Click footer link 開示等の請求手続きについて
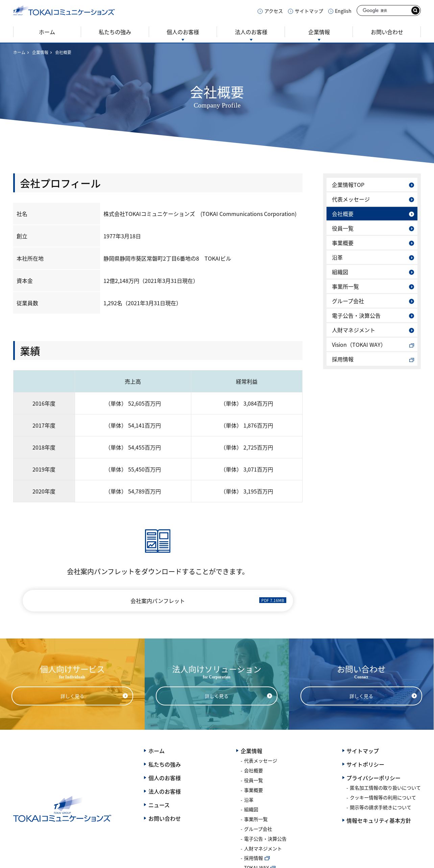 380,807
